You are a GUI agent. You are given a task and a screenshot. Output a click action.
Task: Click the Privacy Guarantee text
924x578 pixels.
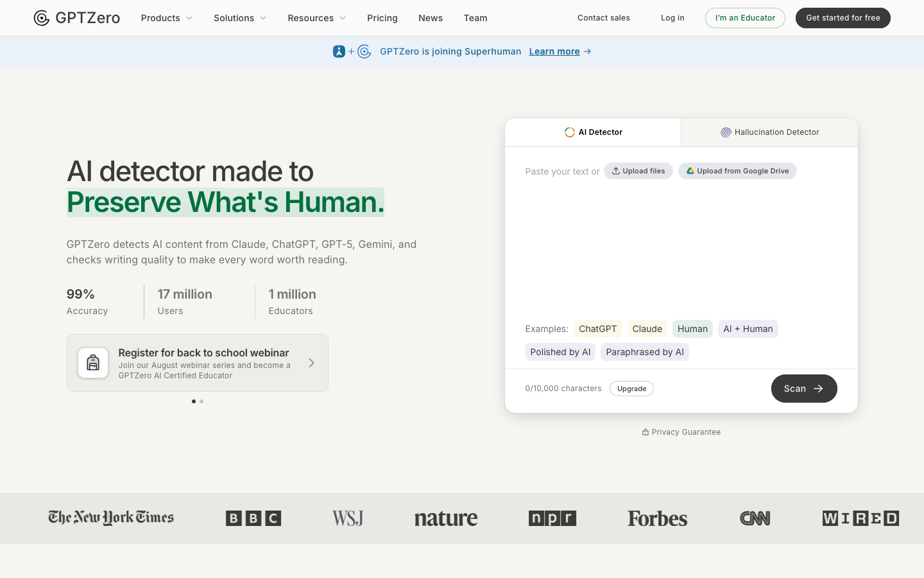point(686,432)
